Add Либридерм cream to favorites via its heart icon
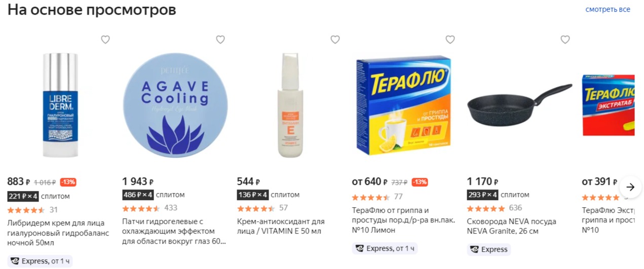 tap(105, 40)
